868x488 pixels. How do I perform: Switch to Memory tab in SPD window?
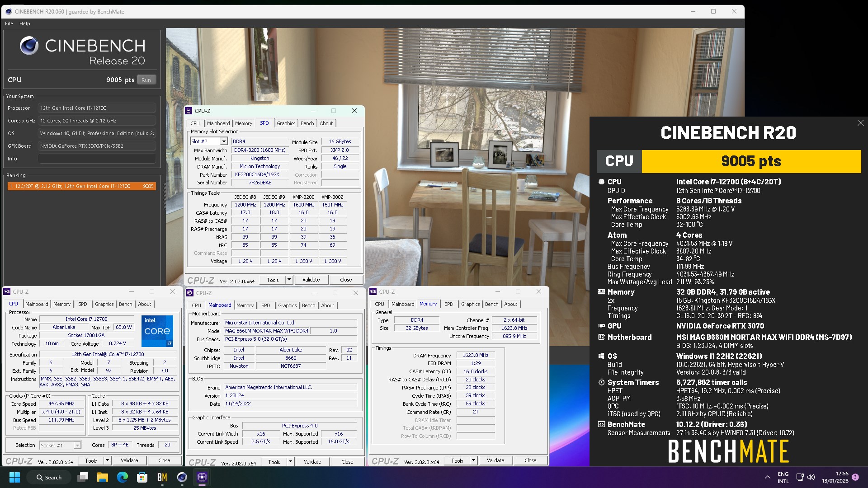pos(244,123)
